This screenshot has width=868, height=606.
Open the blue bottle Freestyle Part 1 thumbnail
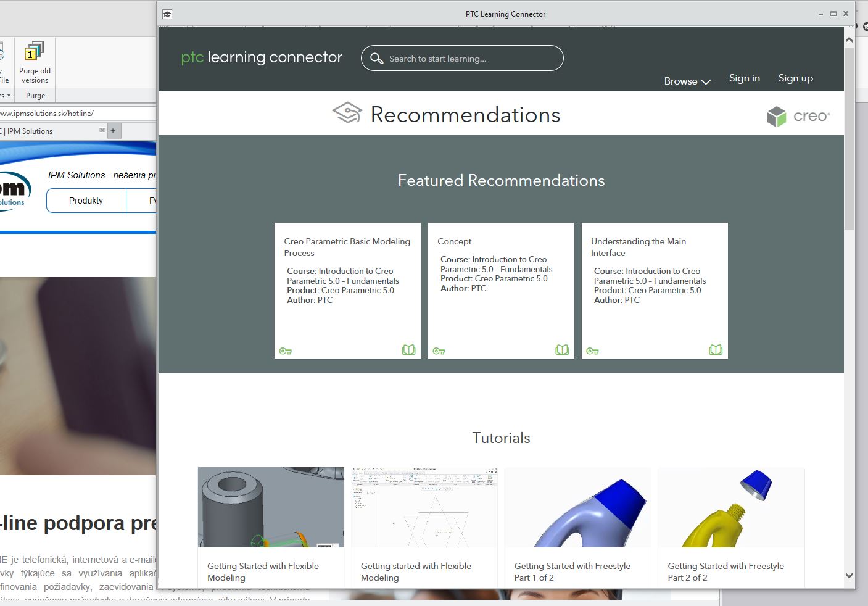click(578, 507)
